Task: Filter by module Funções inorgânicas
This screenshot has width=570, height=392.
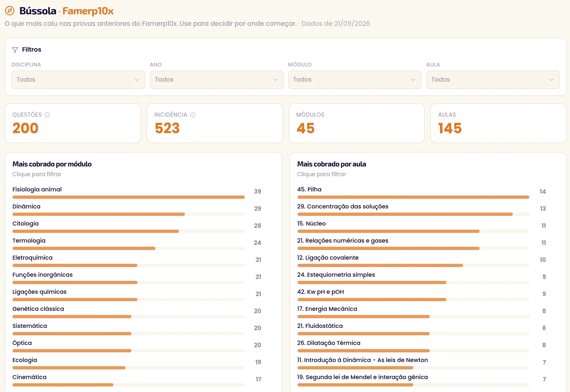Action: pyautogui.click(x=137, y=278)
